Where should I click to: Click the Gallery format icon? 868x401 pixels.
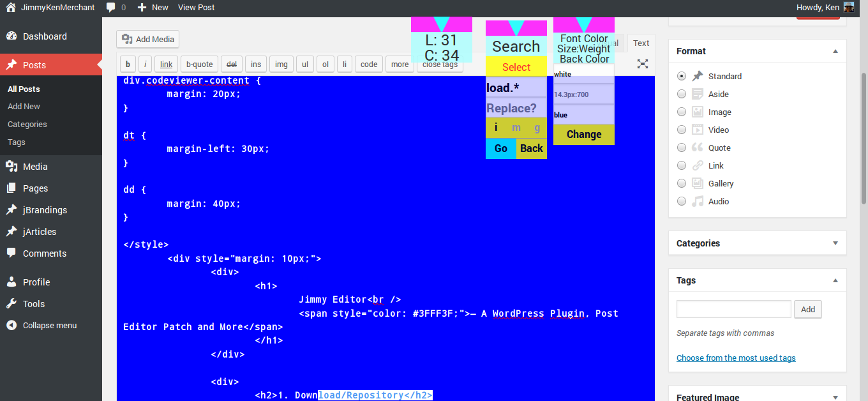698,183
